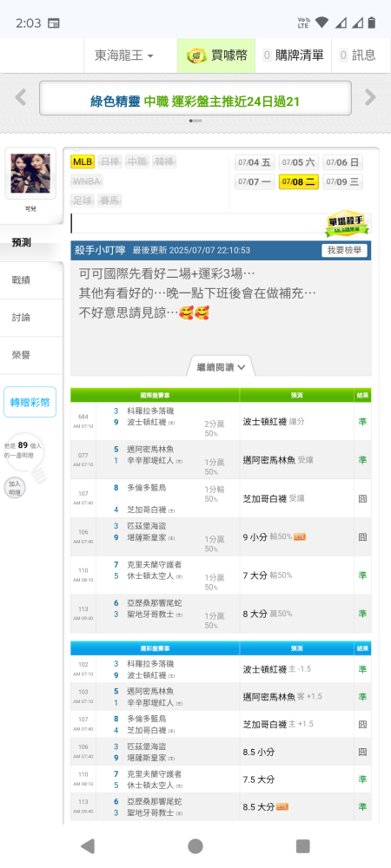Click game number 102 cell
The image size is (391, 868).
tap(83, 668)
